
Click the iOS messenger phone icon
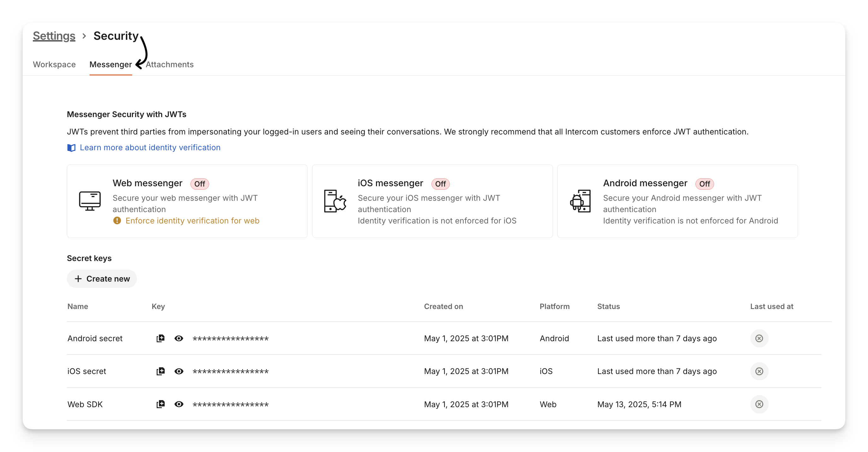point(335,201)
